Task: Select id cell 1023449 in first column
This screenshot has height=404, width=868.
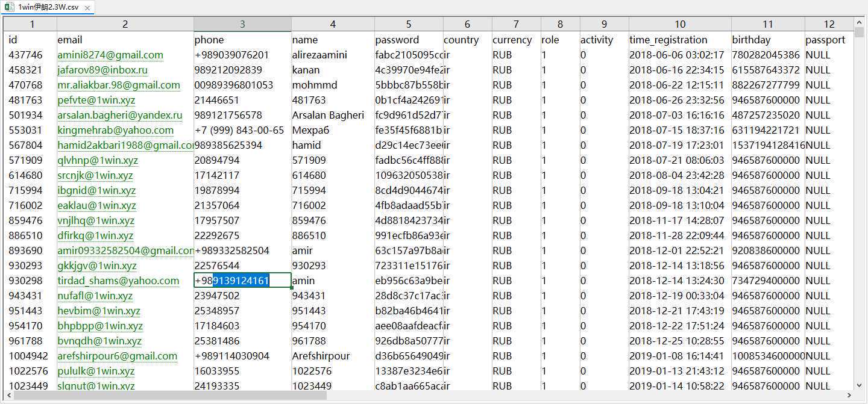Action: (x=31, y=386)
